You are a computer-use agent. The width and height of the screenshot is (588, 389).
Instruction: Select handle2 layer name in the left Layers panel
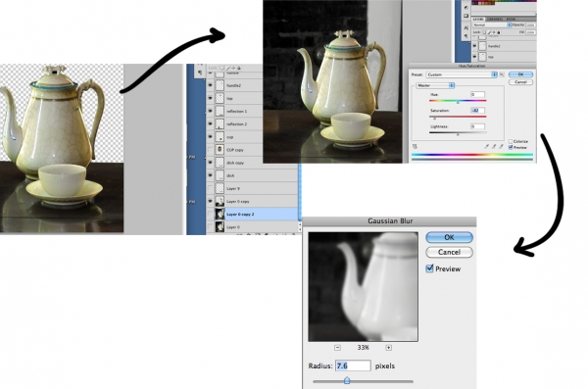[x=233, y=85]
